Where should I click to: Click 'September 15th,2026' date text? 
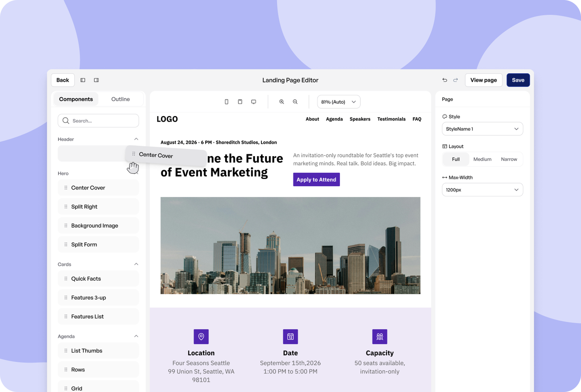(290, 363)
